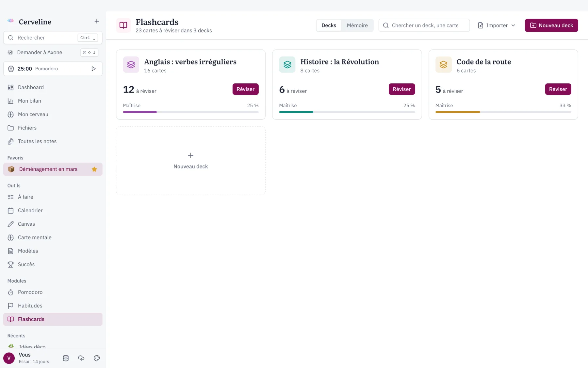Switch to the Decks tab
Screen dimensions: 588x368
(329, 25)
